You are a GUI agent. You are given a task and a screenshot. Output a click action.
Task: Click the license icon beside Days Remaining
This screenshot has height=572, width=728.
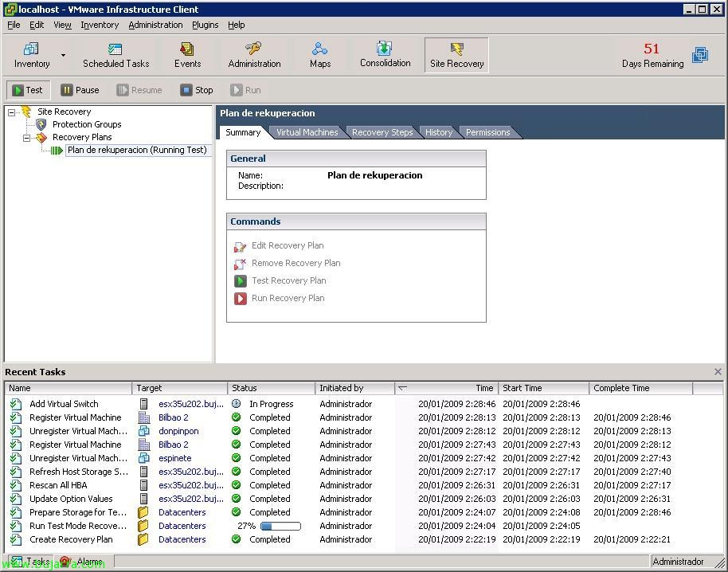(700, 55)
